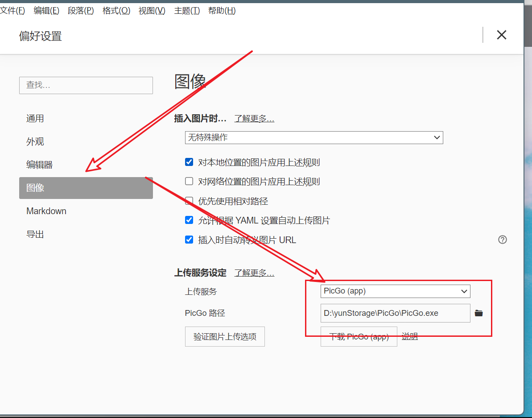Screen dimensions: 532x418
Task: Open the 编辑(E) menu
Action: (46, 11)
